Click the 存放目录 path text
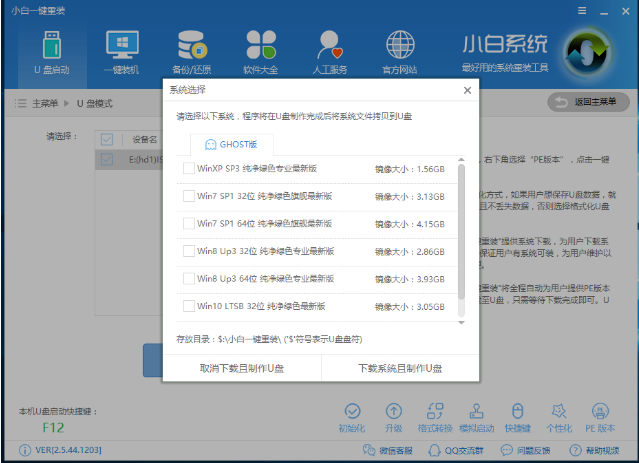The image size is (639, 463). [x=269, y=339]
